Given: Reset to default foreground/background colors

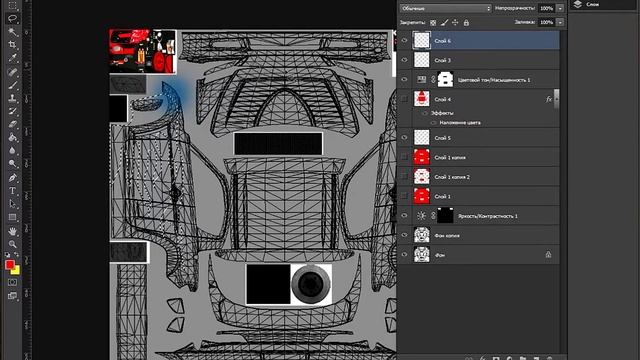Looking at the screenshot, I should (x=8, y=255).
